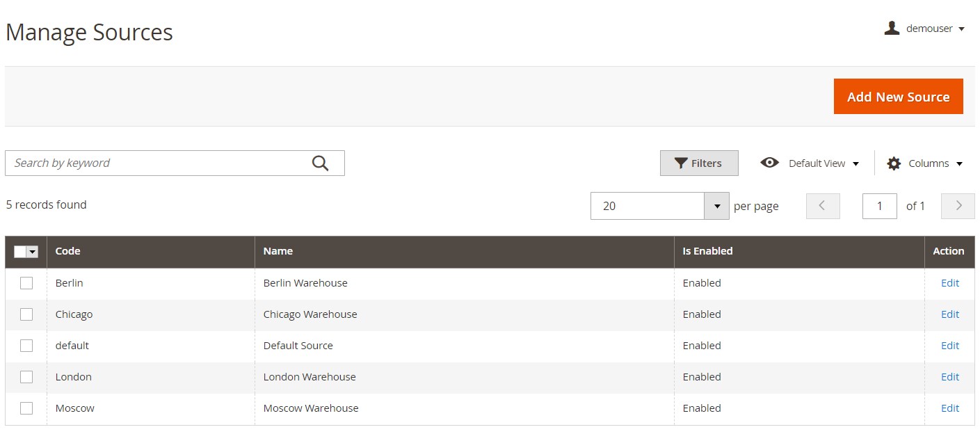Click the Enabled status in Berlin row
This screenshot has width=980, height=434.
click(702, 283)
